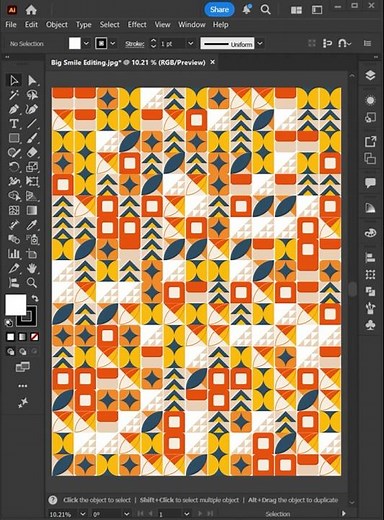
Task: Select the Gradient tool
Action: click(32, 210)
